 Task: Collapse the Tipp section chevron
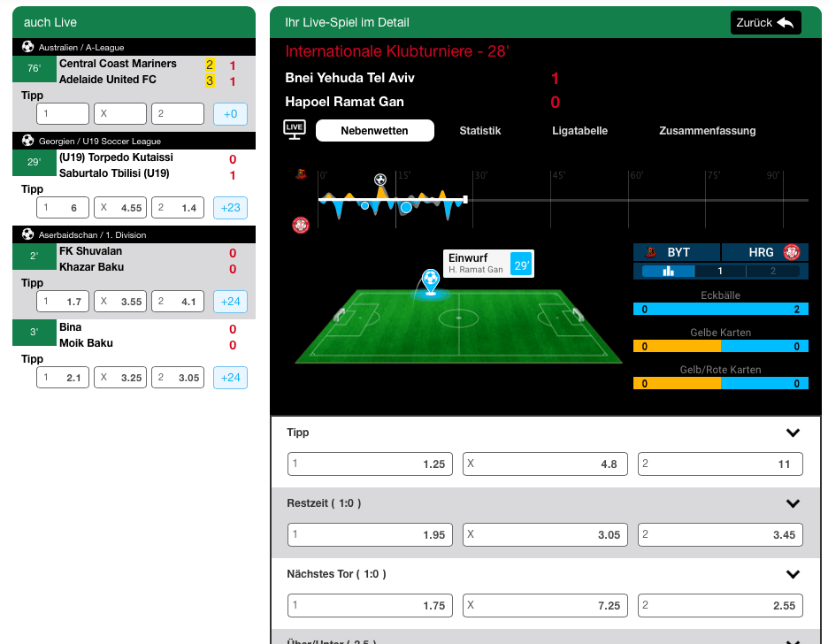(x=793, y=433)
